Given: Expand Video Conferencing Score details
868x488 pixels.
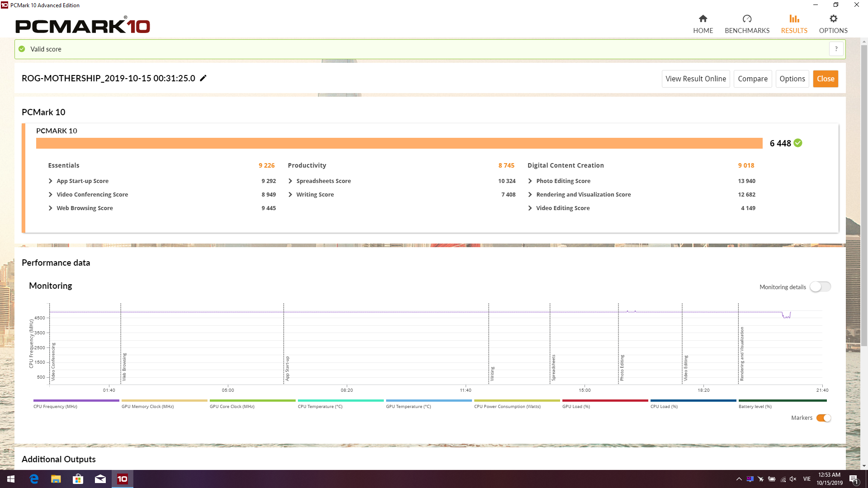Looking at the screenshot, I should [x=51, y=194].
